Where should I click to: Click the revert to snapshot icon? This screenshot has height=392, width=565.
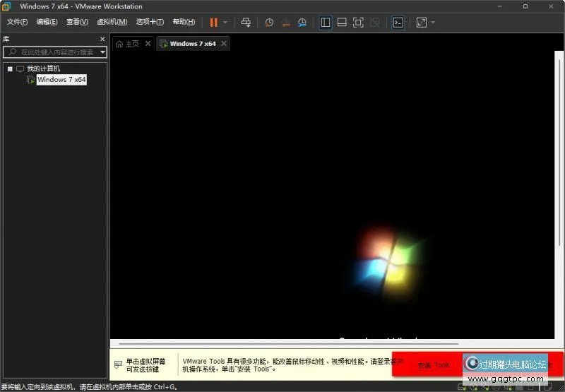286,23
